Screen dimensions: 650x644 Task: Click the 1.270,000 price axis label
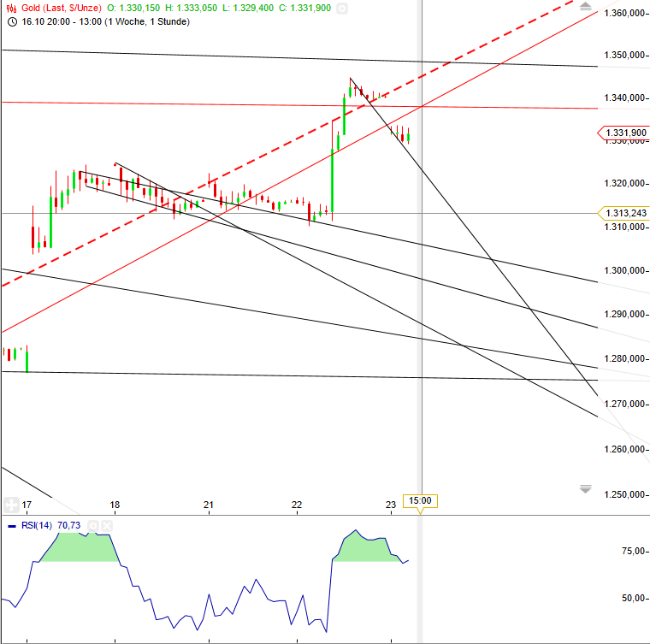click(x=624, y=404)
